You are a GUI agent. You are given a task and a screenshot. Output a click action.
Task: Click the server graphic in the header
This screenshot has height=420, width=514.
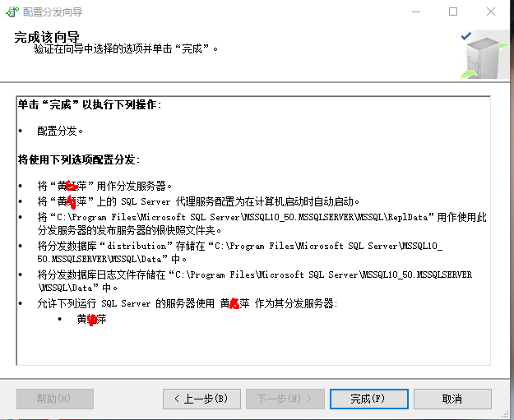(x=484, y=55)
